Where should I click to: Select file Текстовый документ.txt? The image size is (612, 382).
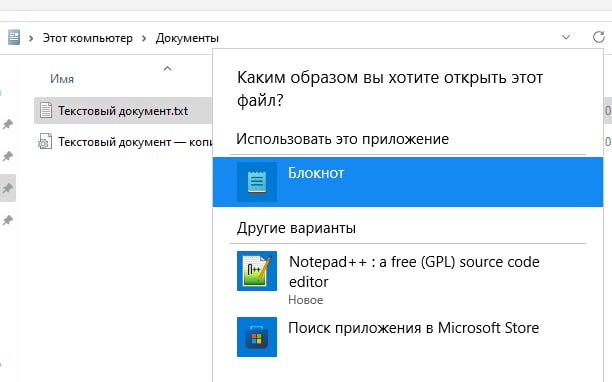(123, 111)
